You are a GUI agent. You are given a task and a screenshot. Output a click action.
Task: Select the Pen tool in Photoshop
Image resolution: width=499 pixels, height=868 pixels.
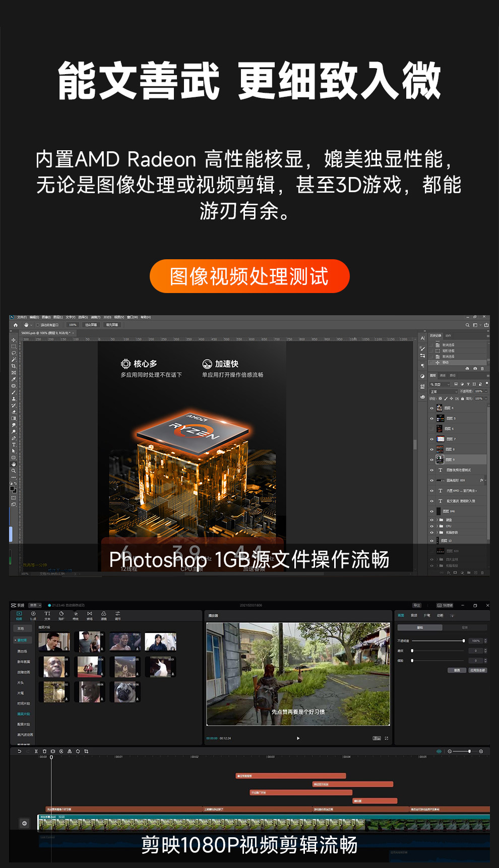[x=14, y=438]
